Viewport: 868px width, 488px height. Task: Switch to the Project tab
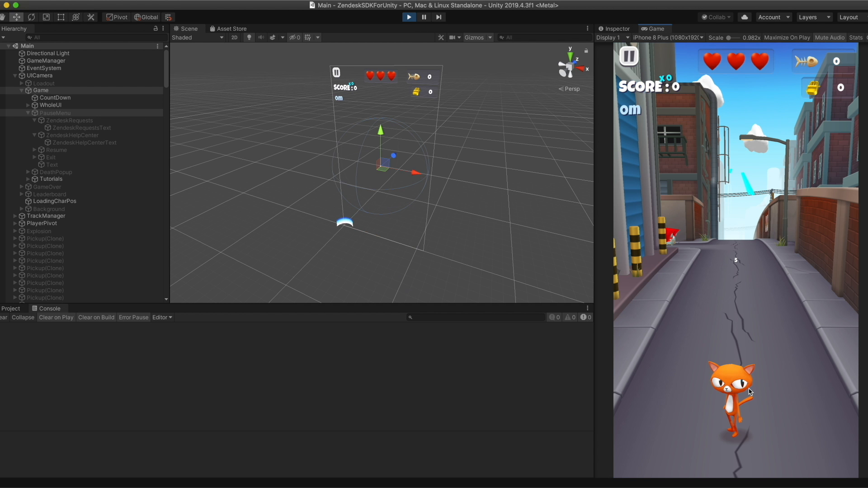click(11, 308)
